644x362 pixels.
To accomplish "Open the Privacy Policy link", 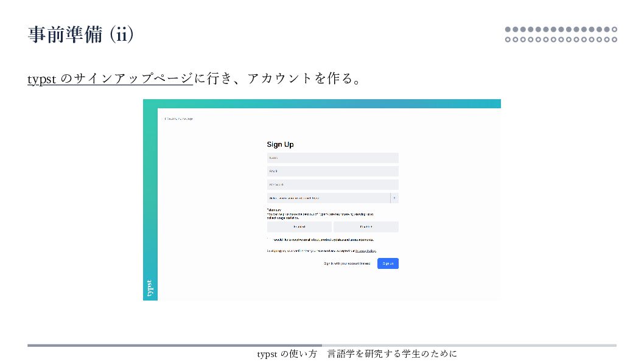I will pos(366,251).
